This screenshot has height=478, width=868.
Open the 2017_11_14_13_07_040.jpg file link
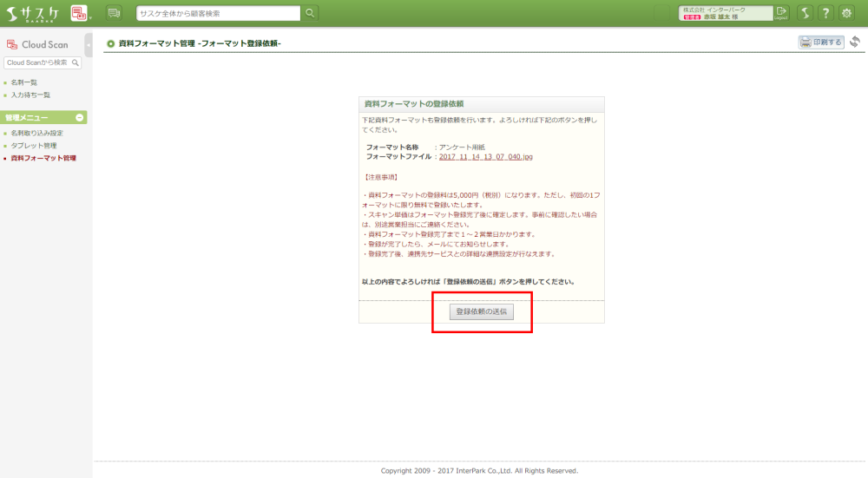click(485, 157)
